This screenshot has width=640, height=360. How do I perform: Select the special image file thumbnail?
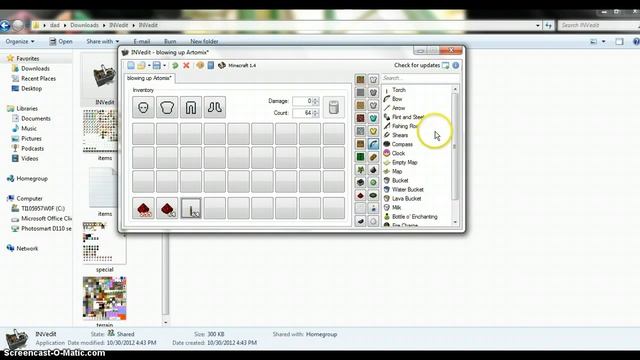click(104, 242)
